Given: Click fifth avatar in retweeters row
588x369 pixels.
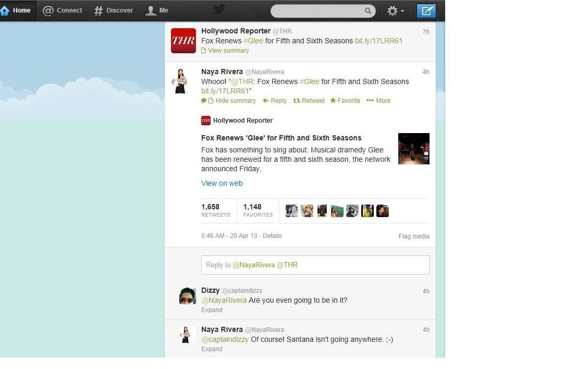Looking at the screenshot, I should pyautogui.click(x=352, y=210).
